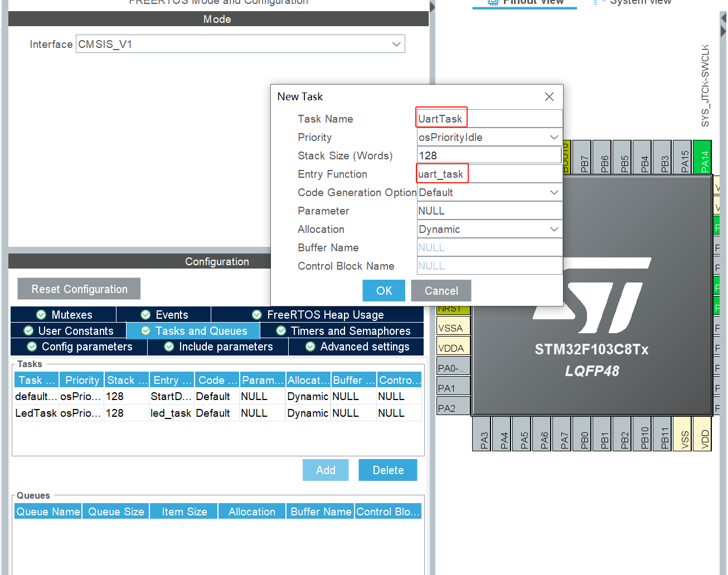Viewport: 728px width, 575px height.
Task: Switch to the Tasks and Queues tab
Action: [193, 331]
